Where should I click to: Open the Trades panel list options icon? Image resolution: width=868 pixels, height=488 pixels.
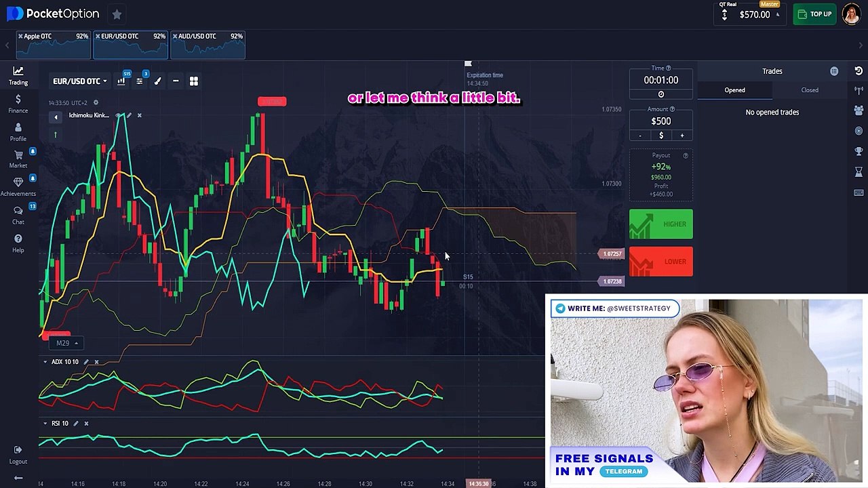click(x=834, y=71)
